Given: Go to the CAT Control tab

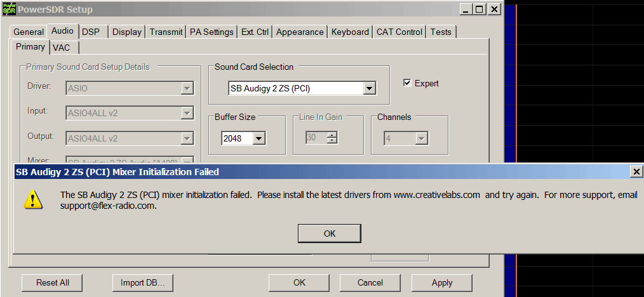Looking at the screenshot, I should [x=399, y=32].
